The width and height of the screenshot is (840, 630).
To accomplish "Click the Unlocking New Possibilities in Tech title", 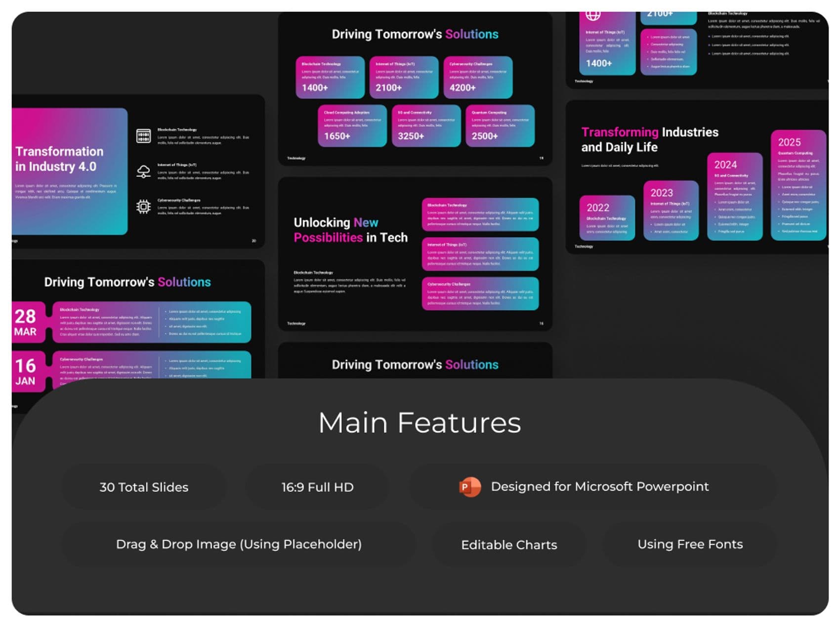I will click(x=350, y=230).
